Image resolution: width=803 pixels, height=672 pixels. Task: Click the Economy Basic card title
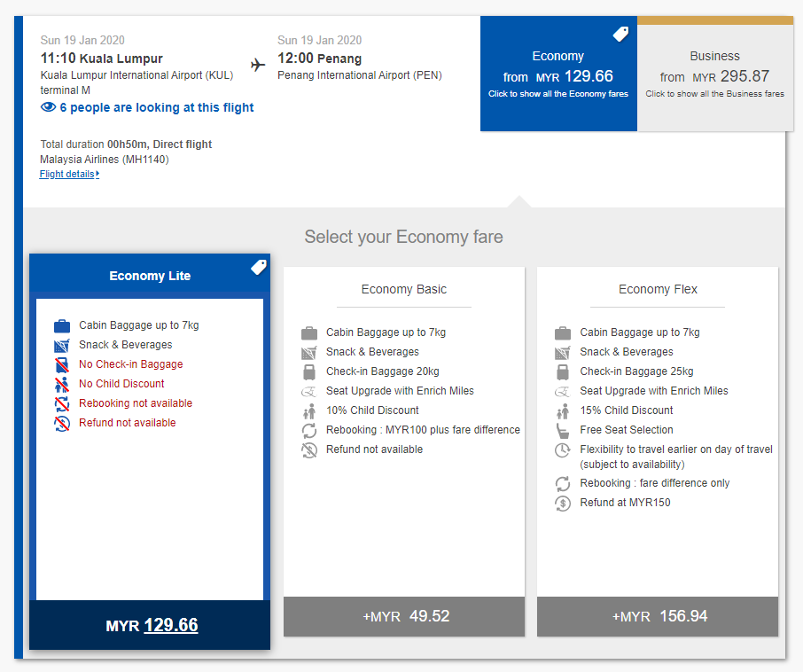[x=404, y=289]
